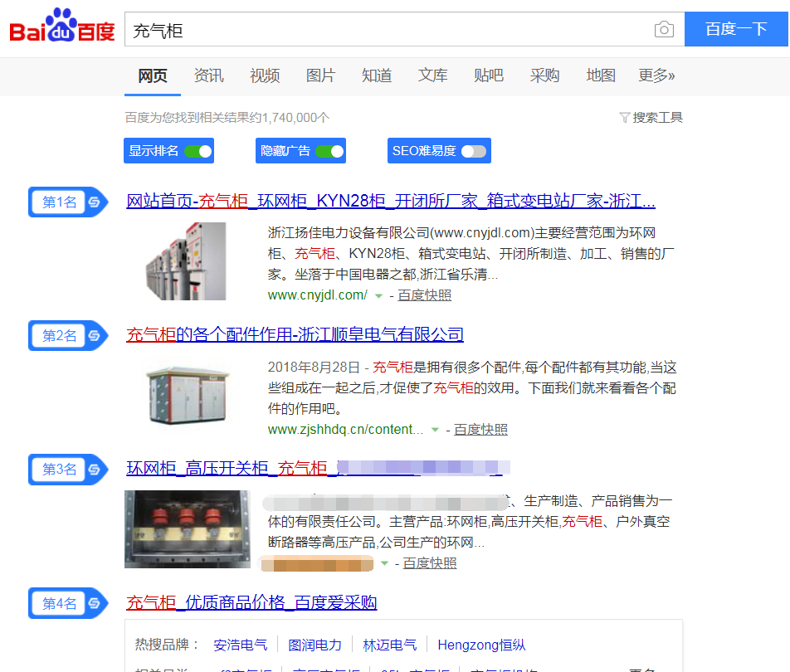The width and height of the screenshot is (790, 672).
Task: Switch to the 图片 tab
Action: click(x=320, y=75)
